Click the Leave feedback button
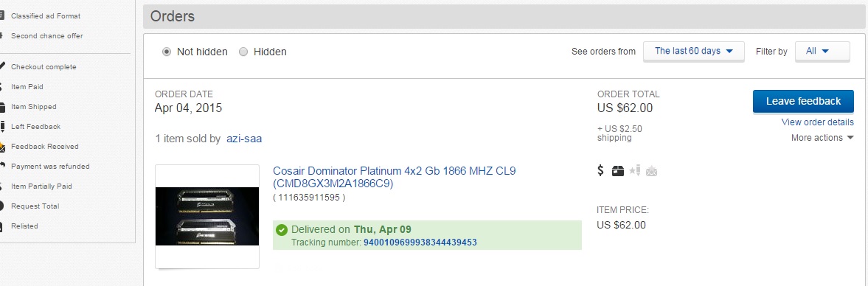Image resolution: width=868 pixels, height=286 pixels. [803, 101]
